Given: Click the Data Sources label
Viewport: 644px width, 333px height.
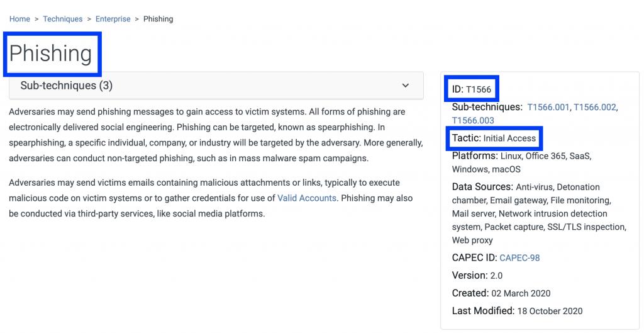Looking at the screenshot, I should pyautogui.click(x=482, y=187).
